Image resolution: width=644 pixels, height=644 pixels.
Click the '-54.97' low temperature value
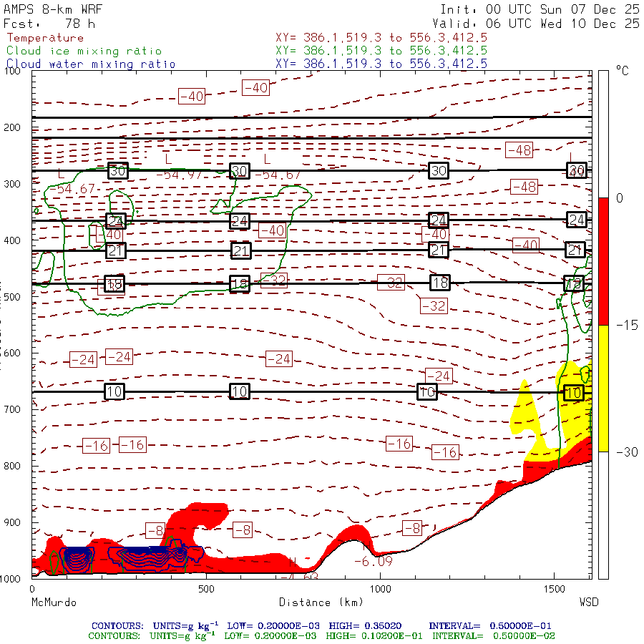pos(179,175)
